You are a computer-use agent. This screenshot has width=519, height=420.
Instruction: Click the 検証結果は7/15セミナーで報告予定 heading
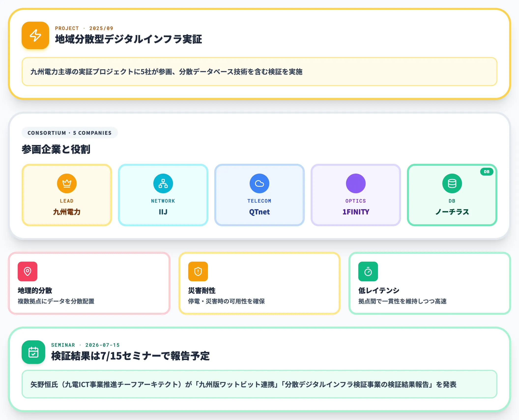(130, 356)
